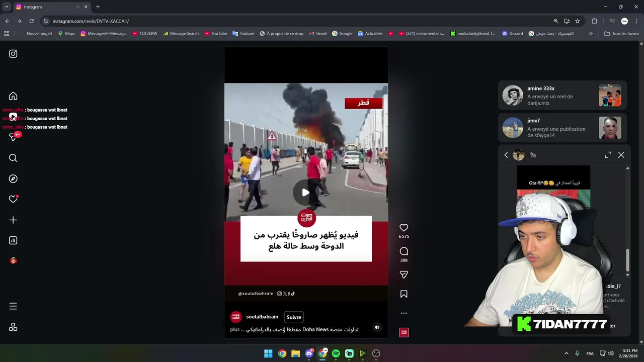644x362 pixels.
Task: Open the YouTube bookmark
Action: tap(215, 34)
